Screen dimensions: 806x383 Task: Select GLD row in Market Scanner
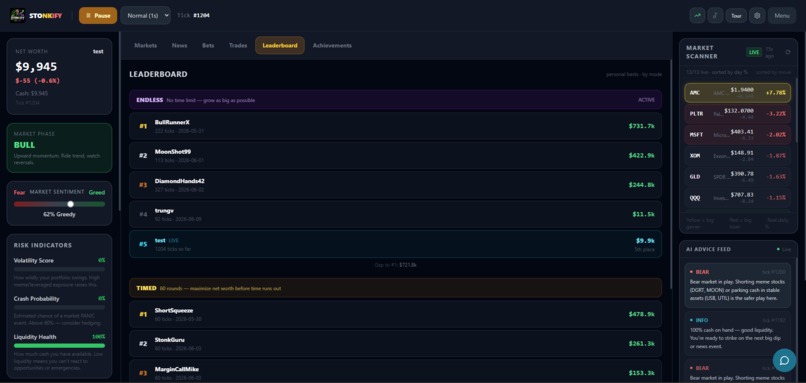click(737, 177)
